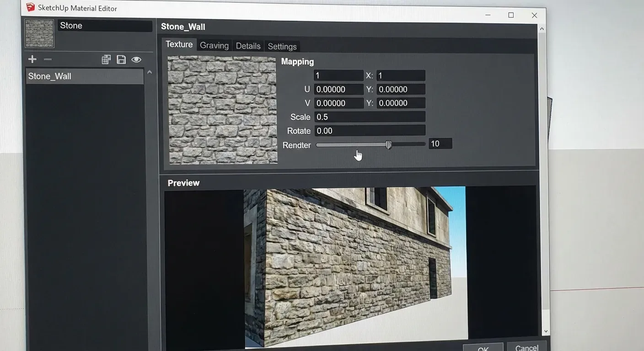Adjust the Render slider handle
The width and height of the screenshot is (644, 351).
coord(388,144)
